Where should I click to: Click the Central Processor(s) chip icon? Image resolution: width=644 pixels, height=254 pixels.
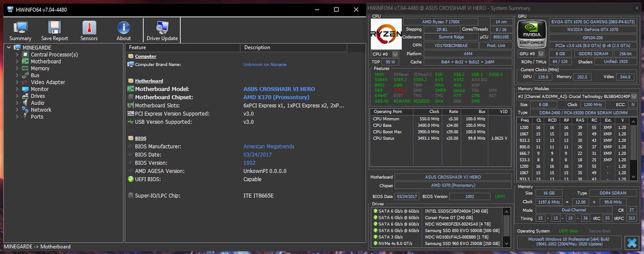coord(25,54)
